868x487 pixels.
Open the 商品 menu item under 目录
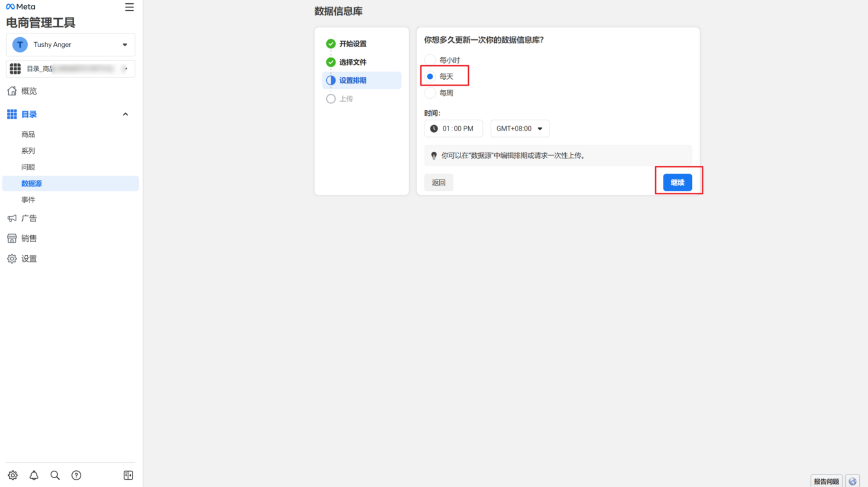pos(28,134)
